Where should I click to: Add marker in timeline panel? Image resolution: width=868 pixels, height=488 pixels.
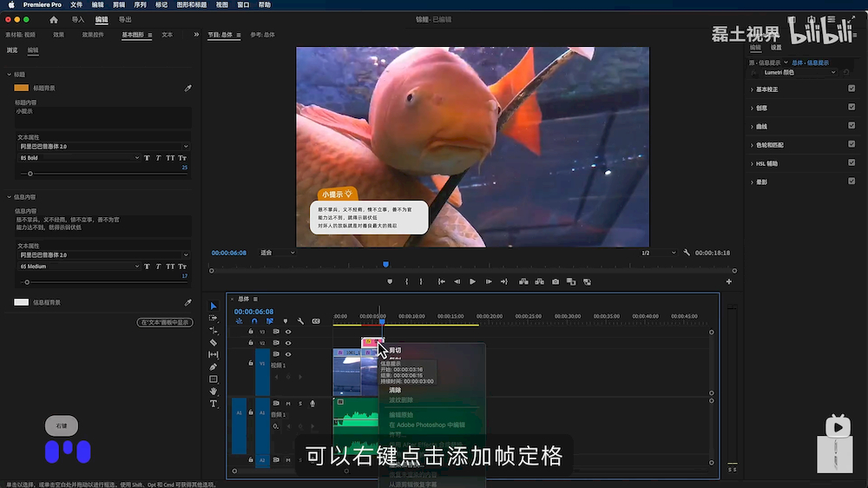click(x=285, y=321)
